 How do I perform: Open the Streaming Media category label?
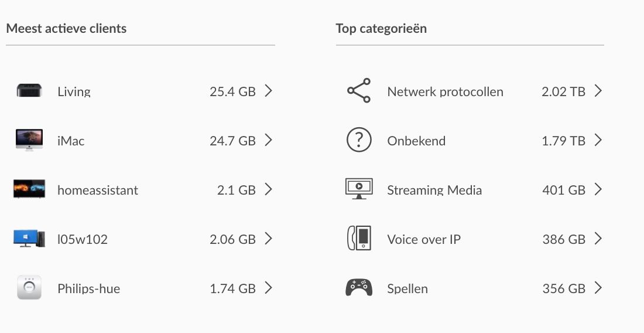434,190
